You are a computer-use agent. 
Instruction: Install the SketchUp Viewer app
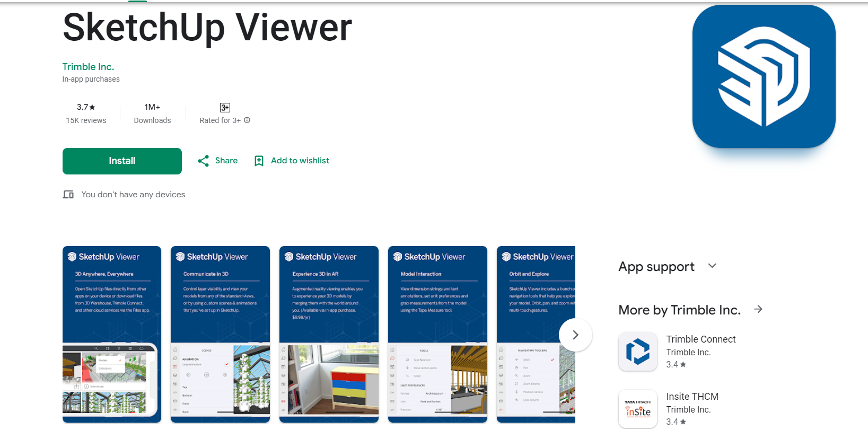(x=122, y=161)
